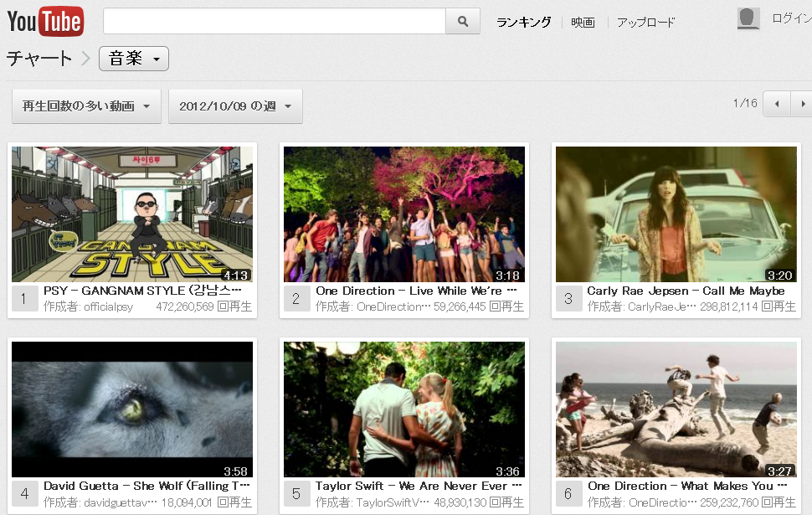
Task: Click inside the YouTube search field
Action: [275, 21]
